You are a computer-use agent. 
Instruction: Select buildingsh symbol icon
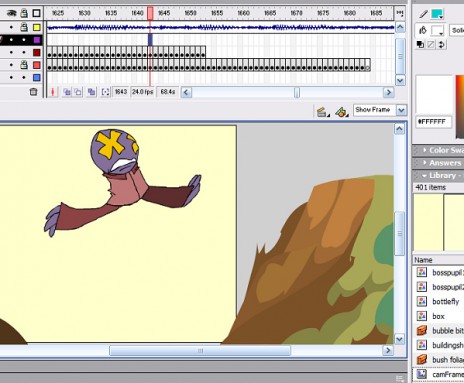(x=421, y=345)
